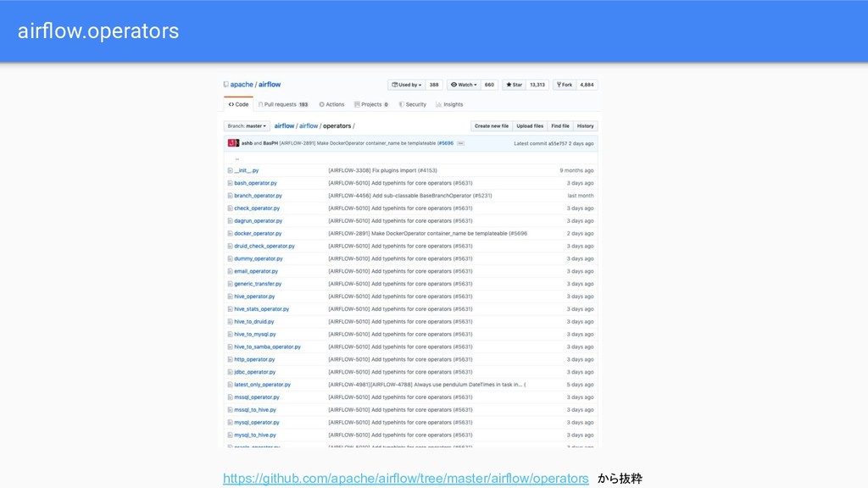Click the first airflow breadcrumb link
The width and height of the screenshot is (868, 488).
click(x=284, y=126)
